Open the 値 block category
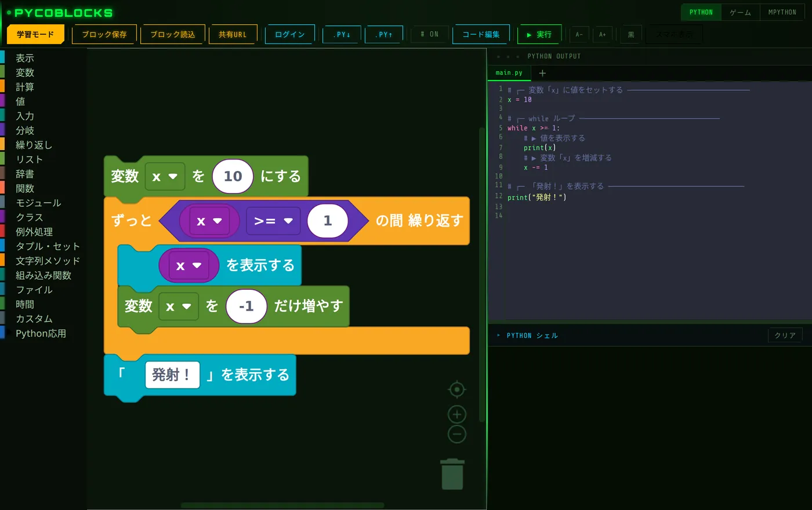The width and height of the screenshot is (812, 510). point(20,101)
